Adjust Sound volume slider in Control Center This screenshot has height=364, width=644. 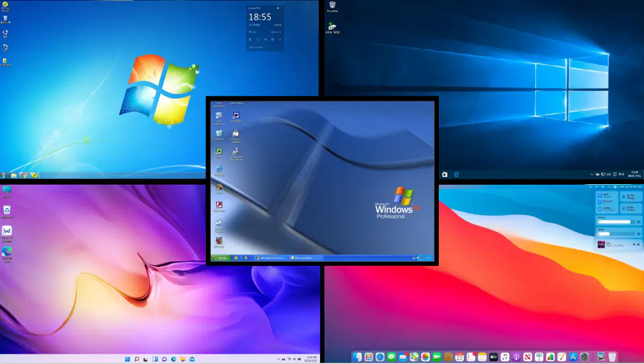(x=616, y=234)
